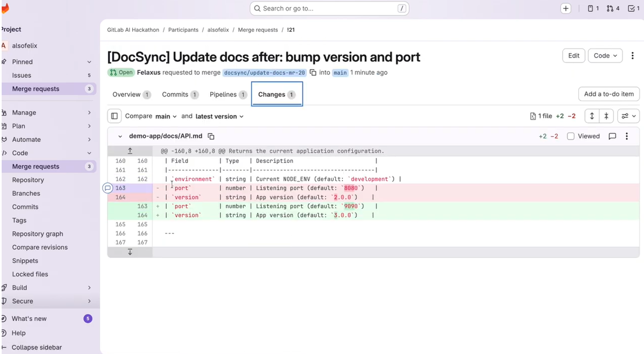Click the Add a to-do item button

click(609, 94)
